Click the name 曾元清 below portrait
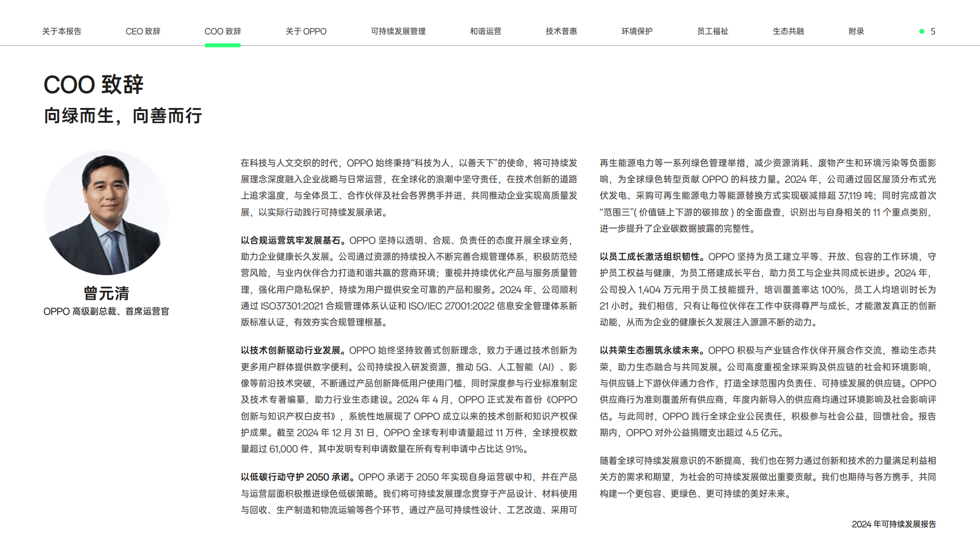Image resolution: width=980 pixels, height=553 pixels. [x=106, y=293]
